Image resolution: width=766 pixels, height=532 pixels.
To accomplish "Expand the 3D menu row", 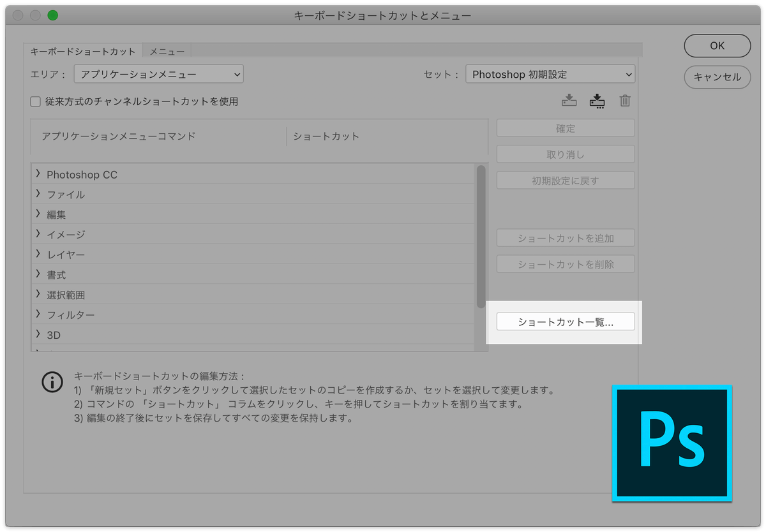I will click(x=38, y=334).
